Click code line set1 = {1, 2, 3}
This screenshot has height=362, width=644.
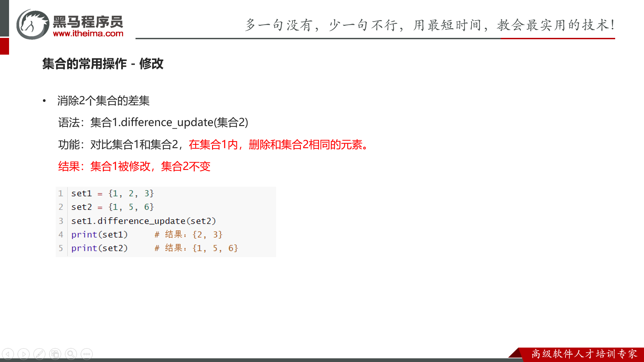point(112,193)
